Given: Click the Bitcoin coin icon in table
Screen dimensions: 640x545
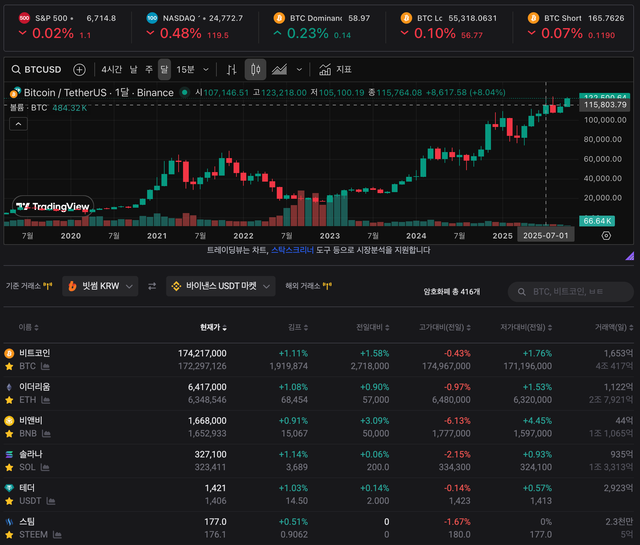Looking at the screenshot, I should [10, 353].
